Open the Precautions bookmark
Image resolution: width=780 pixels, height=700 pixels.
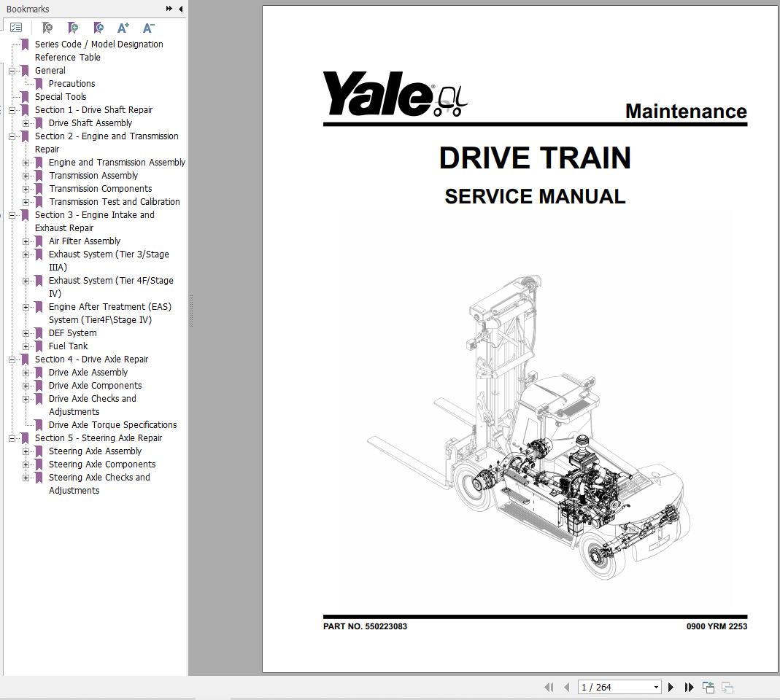[x=72, y=84]
